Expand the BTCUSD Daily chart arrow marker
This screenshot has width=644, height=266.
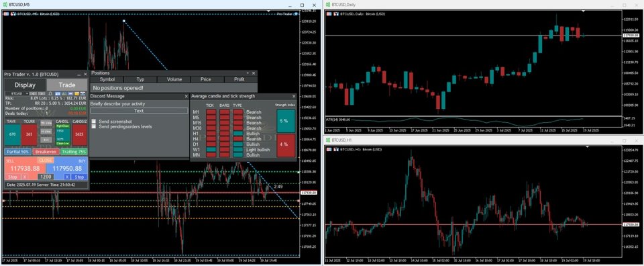[x=583, y=11]
